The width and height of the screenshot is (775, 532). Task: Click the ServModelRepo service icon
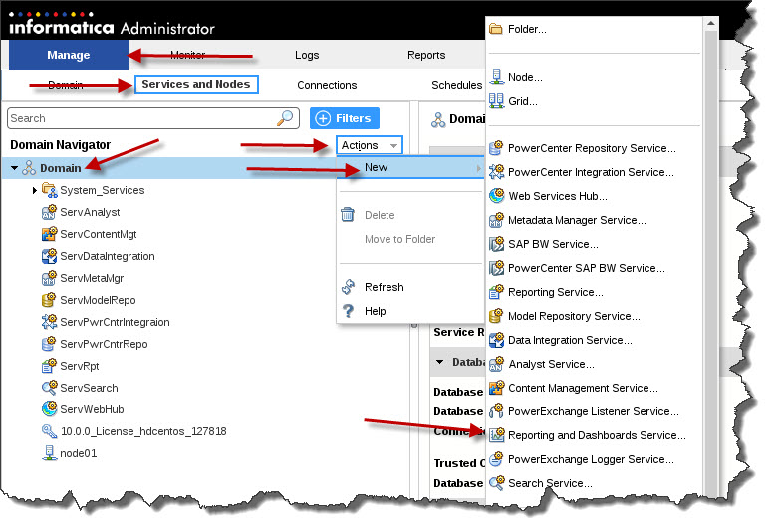(49, 300)
